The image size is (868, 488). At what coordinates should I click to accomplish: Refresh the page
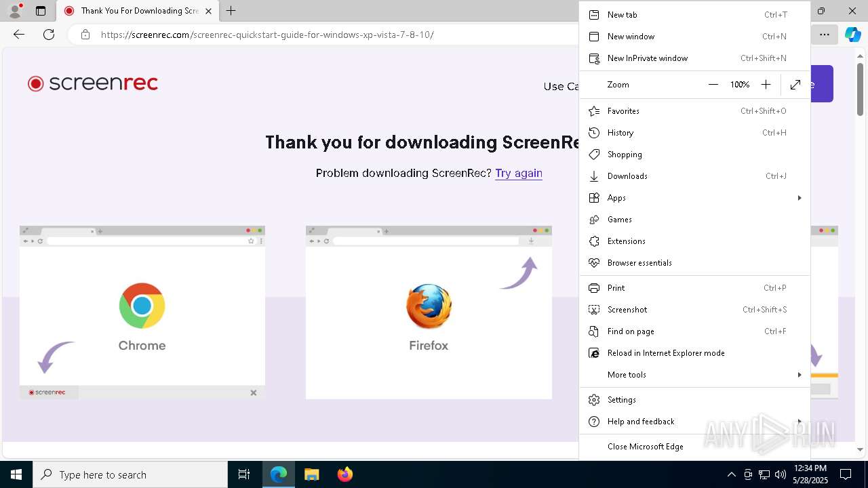(x=49, y=35)
